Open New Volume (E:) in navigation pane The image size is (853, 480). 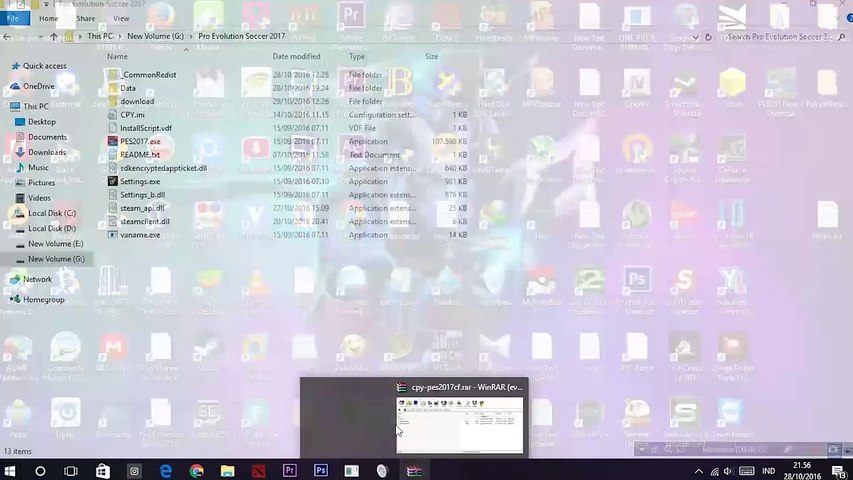point(55,244)
